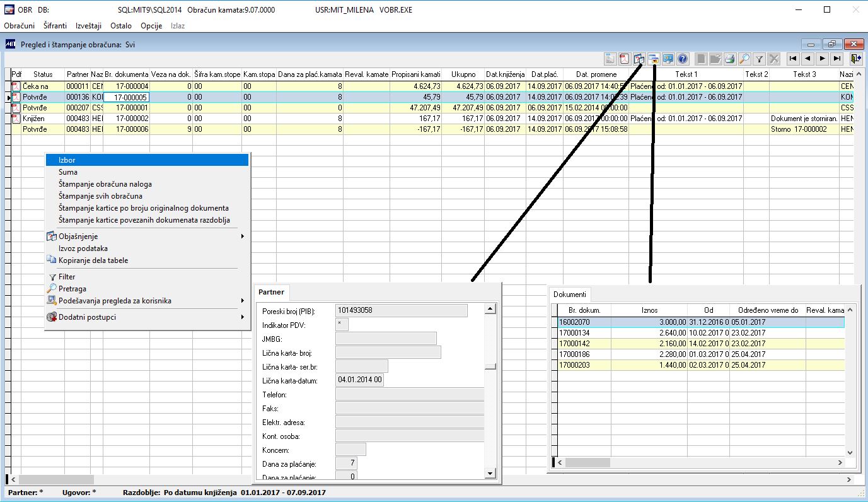The image size is (868, 502).
Task: Choose Izvoz podataka from context menu
Action: point(147,248)
